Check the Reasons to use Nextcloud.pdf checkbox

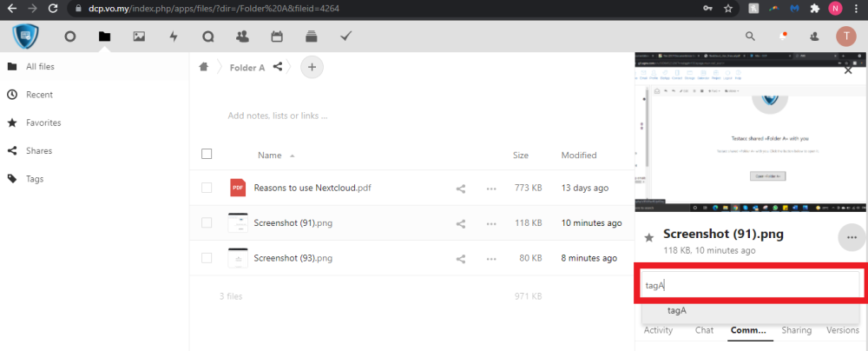(207, 188)
